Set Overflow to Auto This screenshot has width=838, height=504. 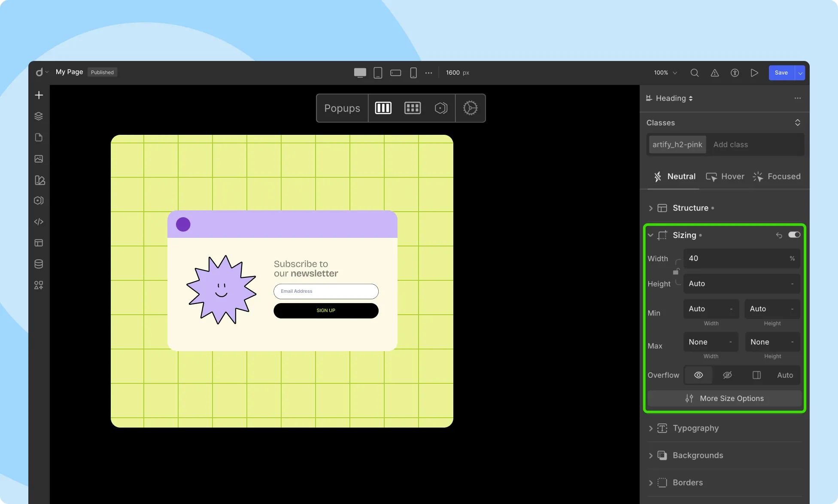click(x=785, y=375)
